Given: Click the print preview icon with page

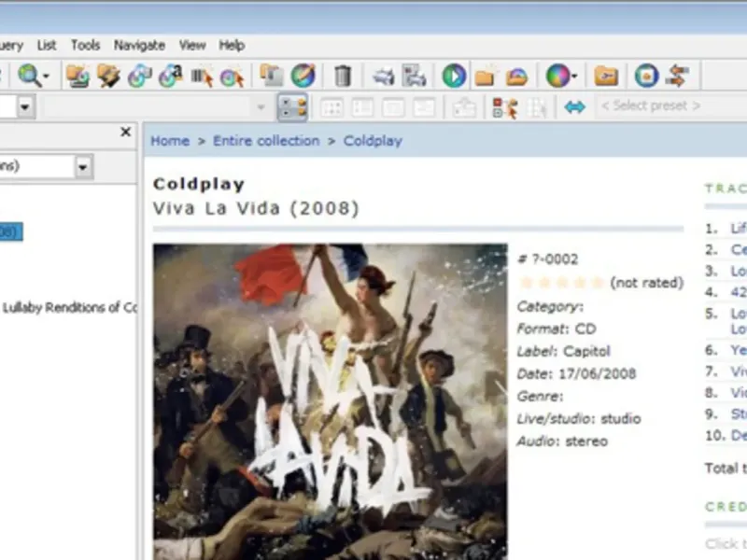Looking at the screenshot, I should pos(414,77).
